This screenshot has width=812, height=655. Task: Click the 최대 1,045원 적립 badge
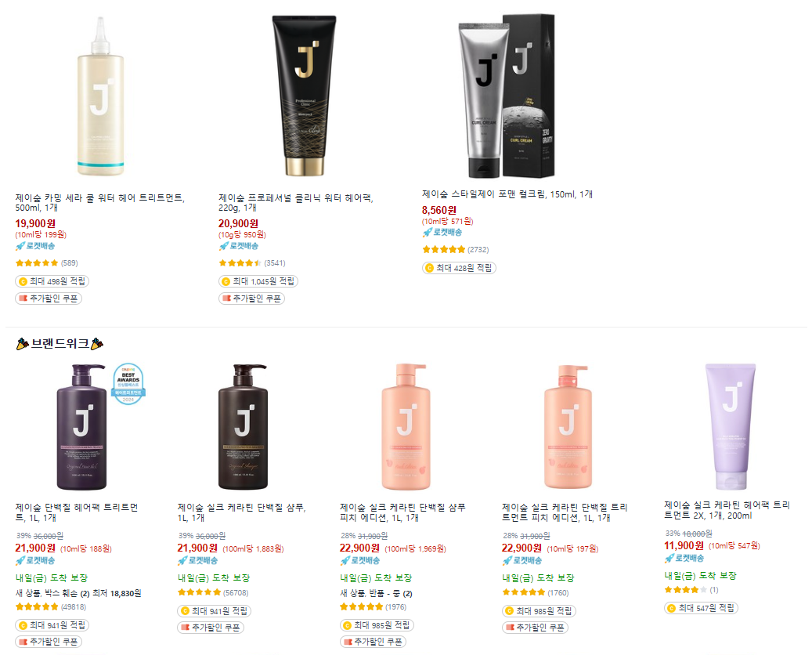pyautogui.click(x=258, y=281)
